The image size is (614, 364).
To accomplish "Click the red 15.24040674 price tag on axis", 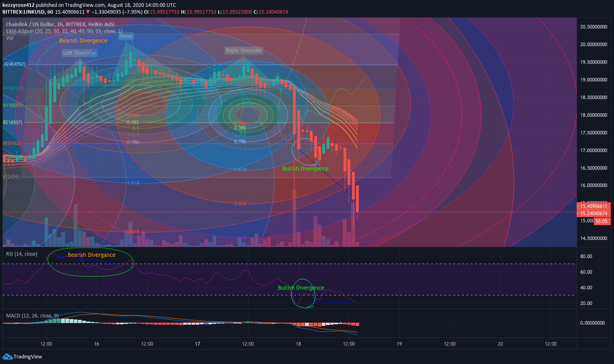I will (594, 214).
